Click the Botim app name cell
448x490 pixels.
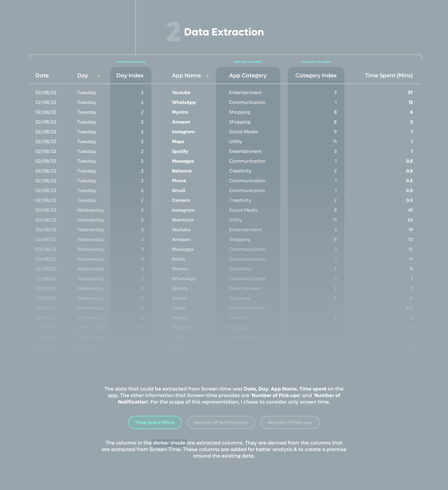tap(178, 259)
